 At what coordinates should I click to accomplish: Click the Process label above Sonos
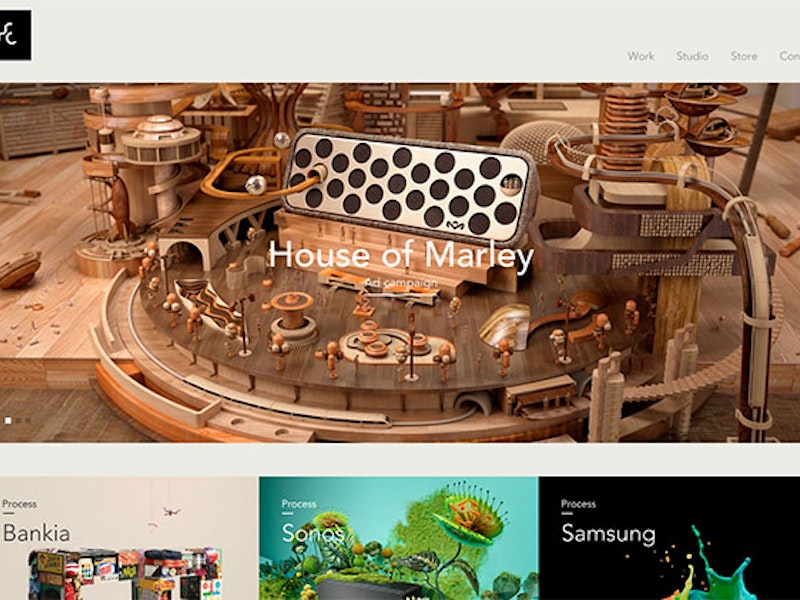point(299,504)
